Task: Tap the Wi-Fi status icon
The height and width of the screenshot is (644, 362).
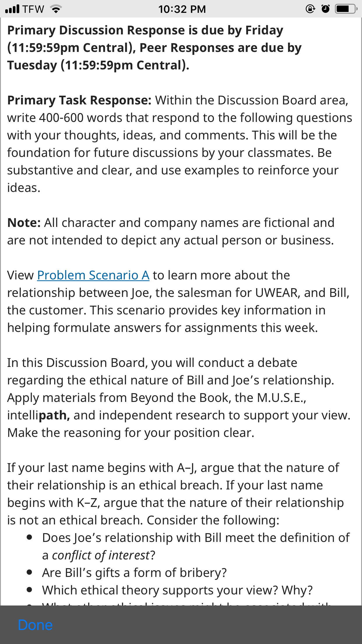Action: tap(56, 9)
